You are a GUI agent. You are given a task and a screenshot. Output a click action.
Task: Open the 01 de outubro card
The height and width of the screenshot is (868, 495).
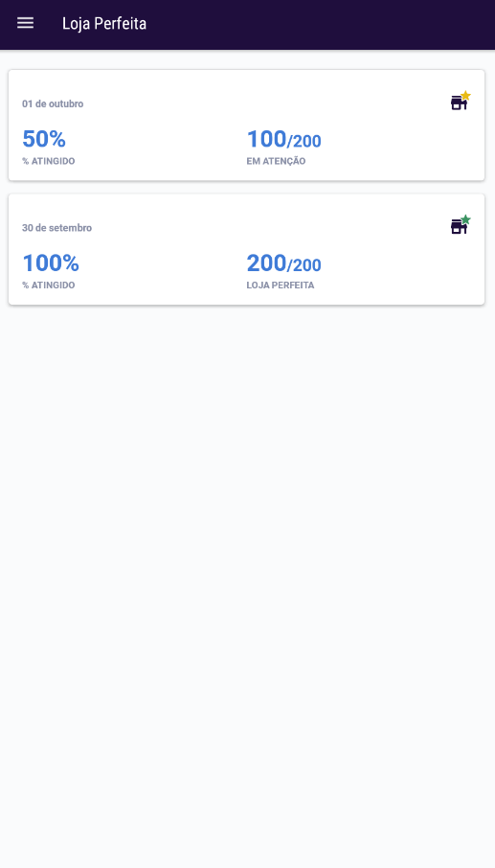pyautogui.click(x=247, y=126)
